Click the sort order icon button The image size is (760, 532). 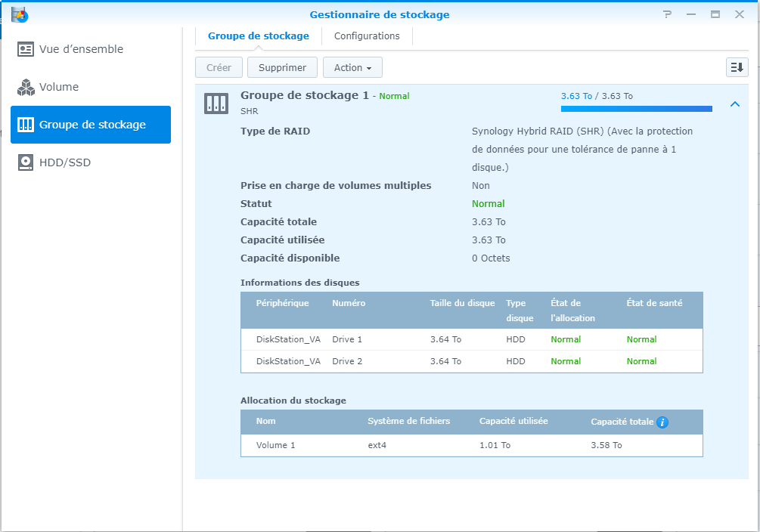coord(737,67)
